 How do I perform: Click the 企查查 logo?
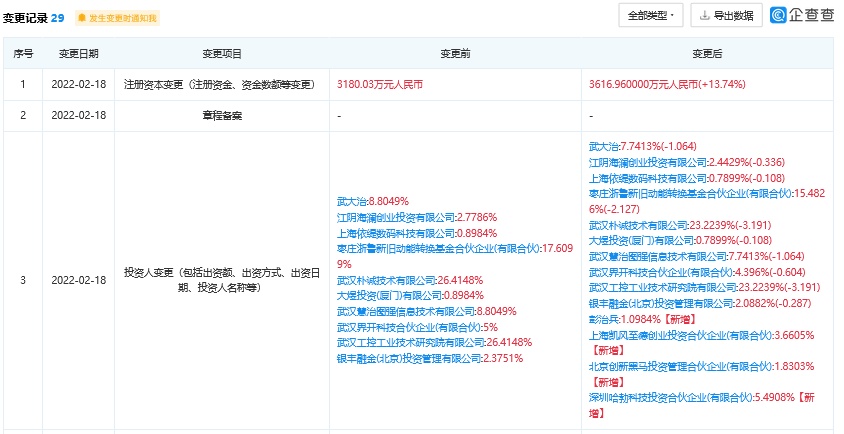(x=802, y=15)
